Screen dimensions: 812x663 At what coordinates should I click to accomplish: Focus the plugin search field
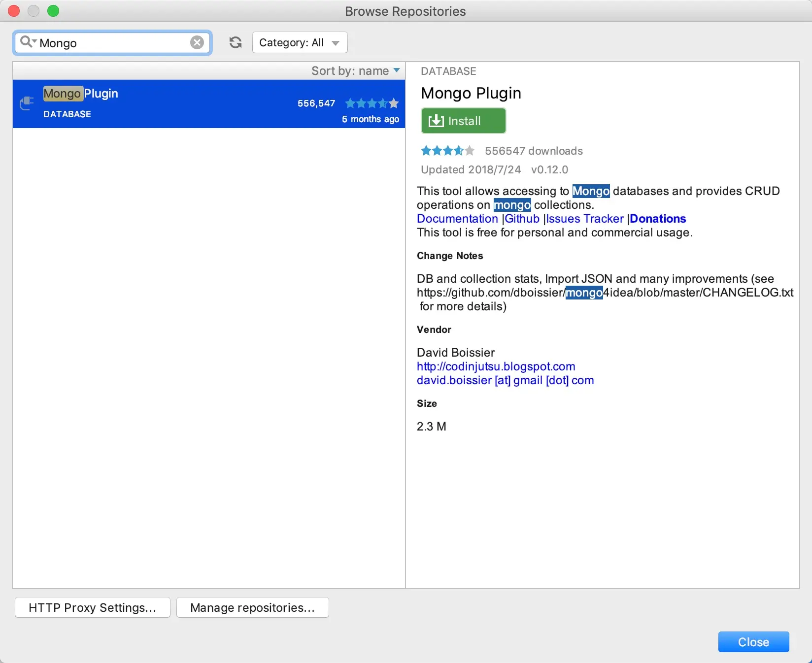[113, 43]
